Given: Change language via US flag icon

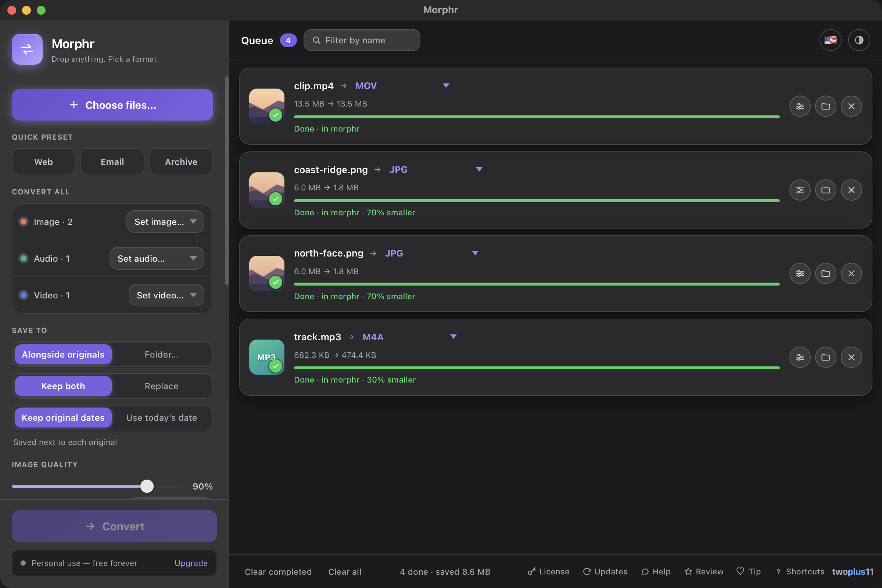Looking at the screenshot, I should coord(830,40).
